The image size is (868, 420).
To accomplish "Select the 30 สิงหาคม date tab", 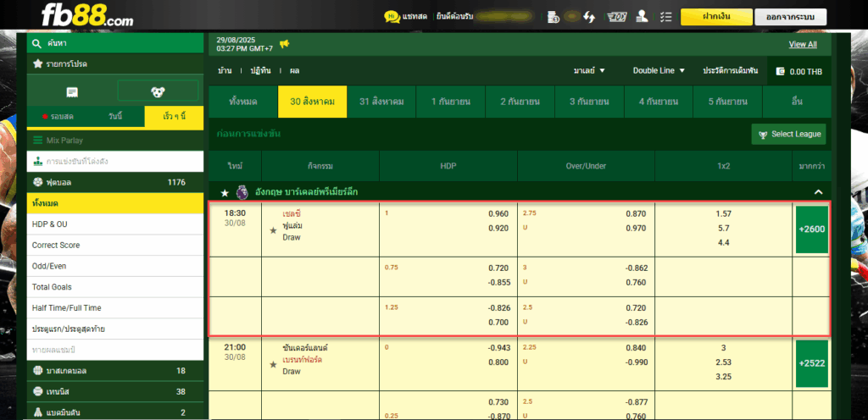I will 312,102.
